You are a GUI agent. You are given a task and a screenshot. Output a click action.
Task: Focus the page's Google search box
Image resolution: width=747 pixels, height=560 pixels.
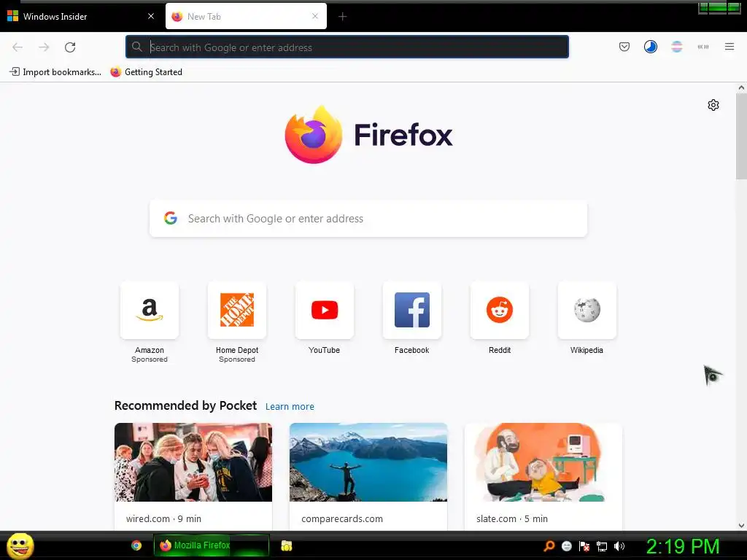[x=368, y=219]
